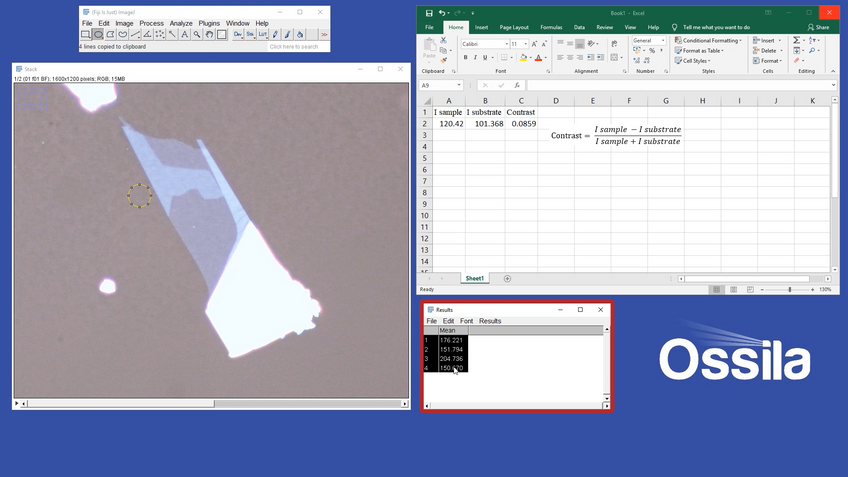Viewport: 848px width, 477px height.
Task: Switch to the Page Layout tab in Excel
Action: click(x=514, y=27)
